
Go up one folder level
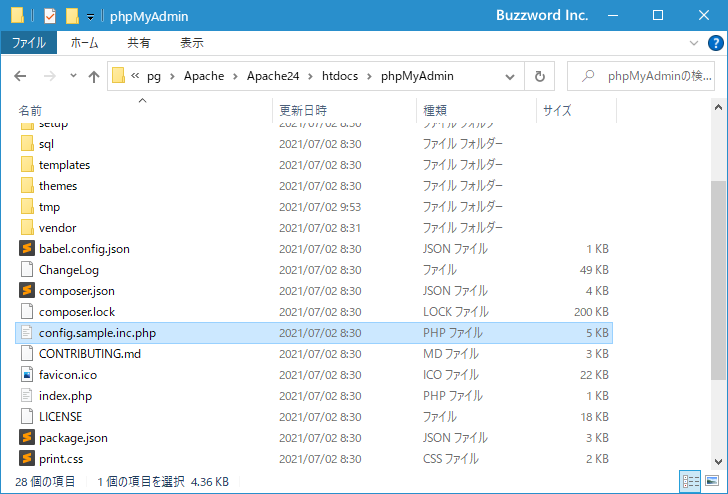(x=94, y=76)
